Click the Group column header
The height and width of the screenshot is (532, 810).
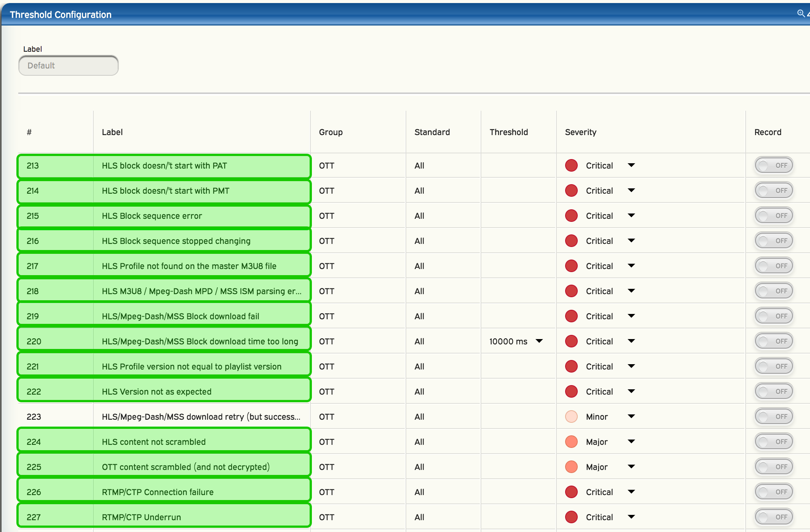(331, 132)
